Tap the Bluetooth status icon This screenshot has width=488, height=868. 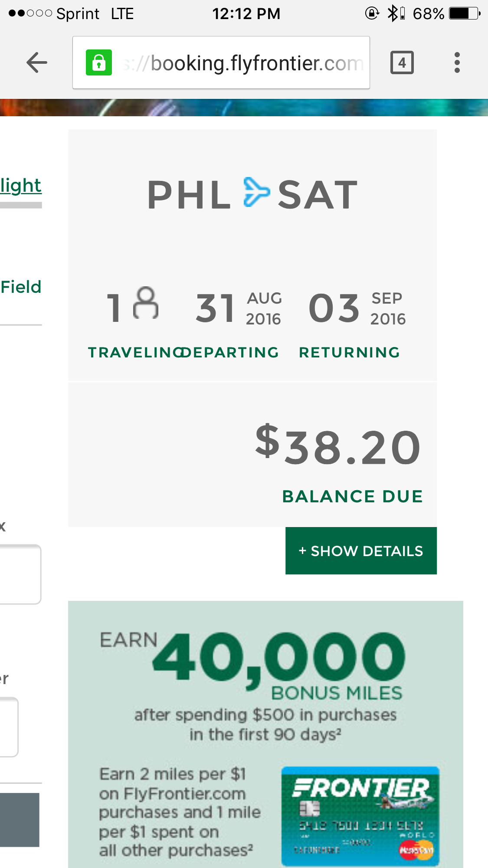click(392, 13)
